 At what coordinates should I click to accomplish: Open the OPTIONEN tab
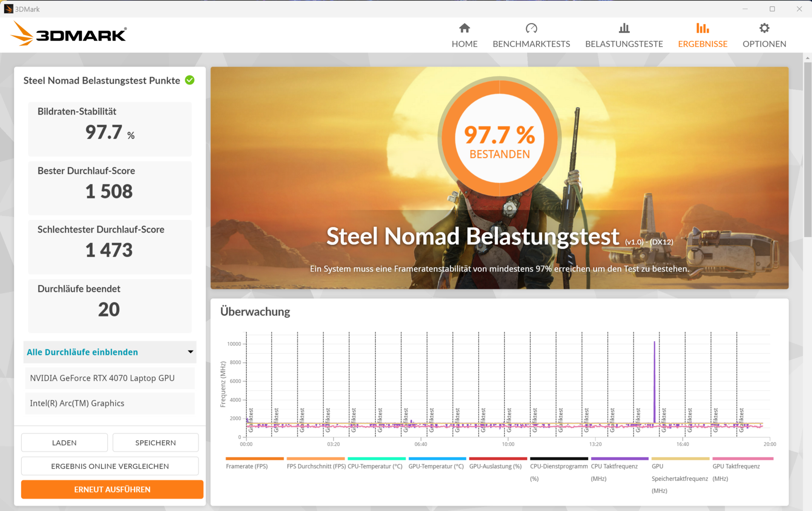764,44
